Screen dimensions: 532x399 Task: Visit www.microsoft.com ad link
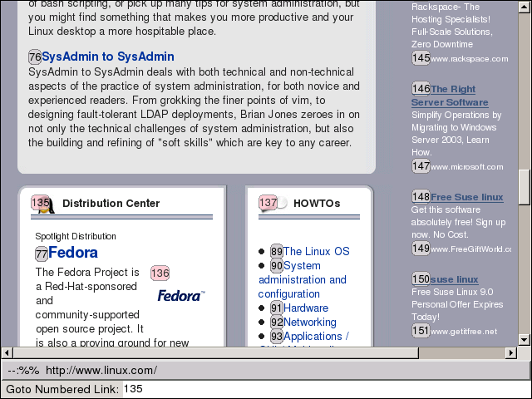point(466,167)
